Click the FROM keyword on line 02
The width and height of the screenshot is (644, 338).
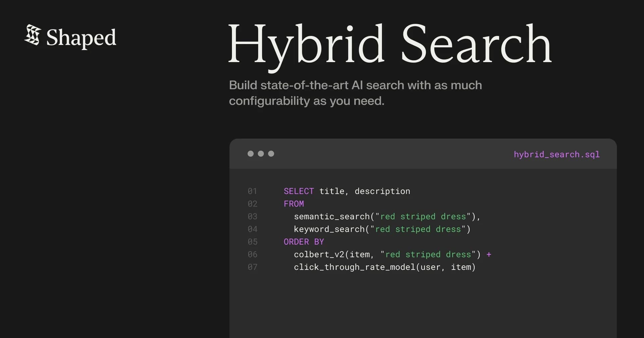[293, 204]
